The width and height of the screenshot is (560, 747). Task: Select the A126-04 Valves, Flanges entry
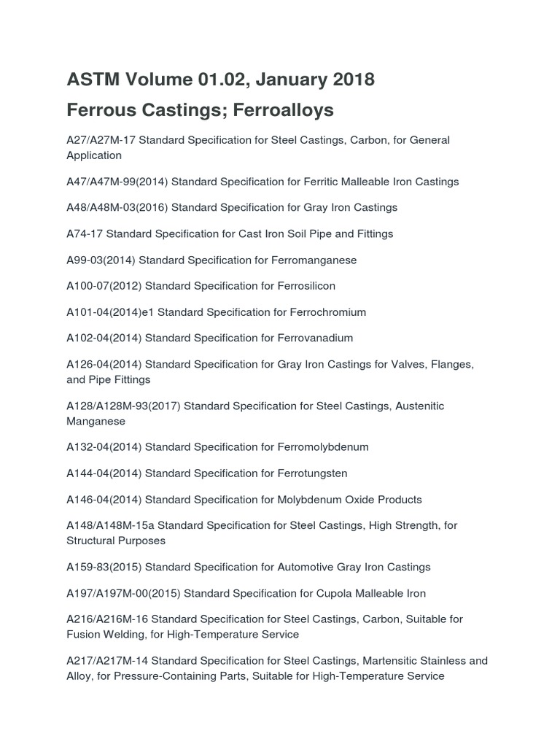click(270, 372)
